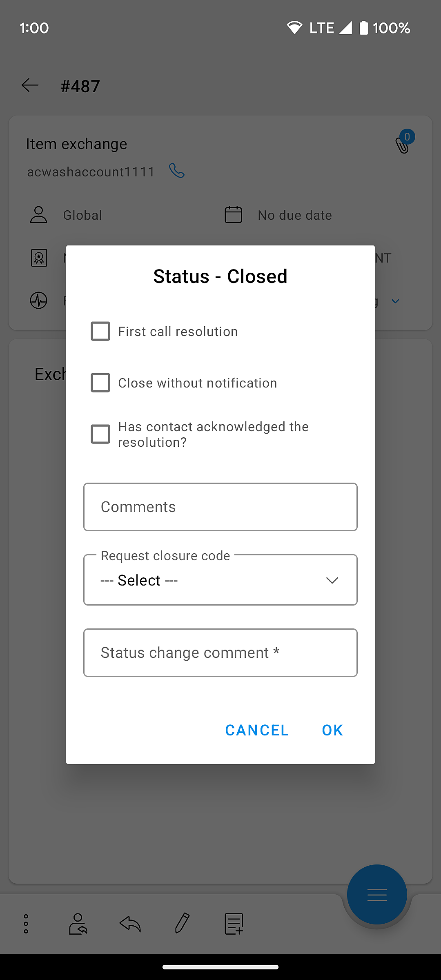Check First call resolution box
The width and height of the screenshot is (441, 980).
coord(100,331)
